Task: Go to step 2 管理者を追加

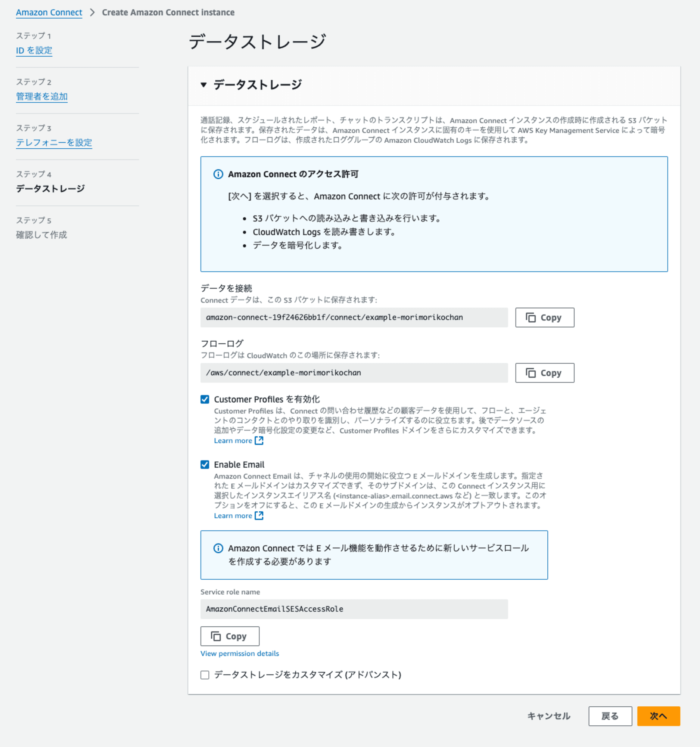Action: pyautogui.click(x=42, y=97)
